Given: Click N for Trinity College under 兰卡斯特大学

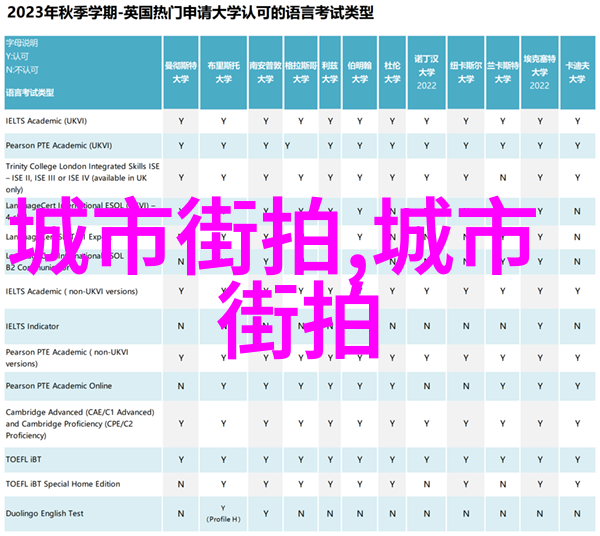Looking at the screenshot, I should (502, 178).
